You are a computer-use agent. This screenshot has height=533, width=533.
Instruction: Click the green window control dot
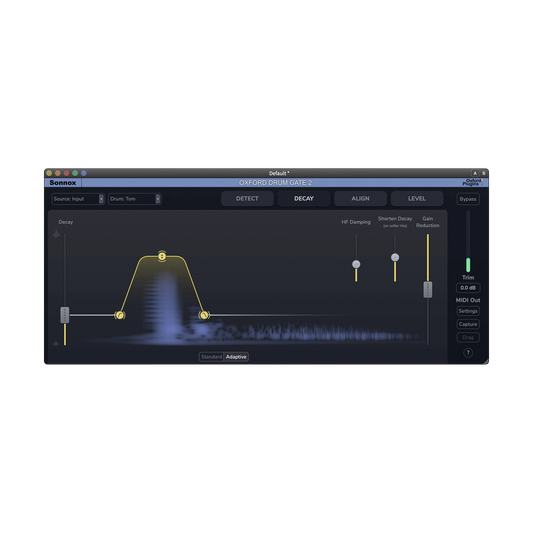tap(75, 173)
